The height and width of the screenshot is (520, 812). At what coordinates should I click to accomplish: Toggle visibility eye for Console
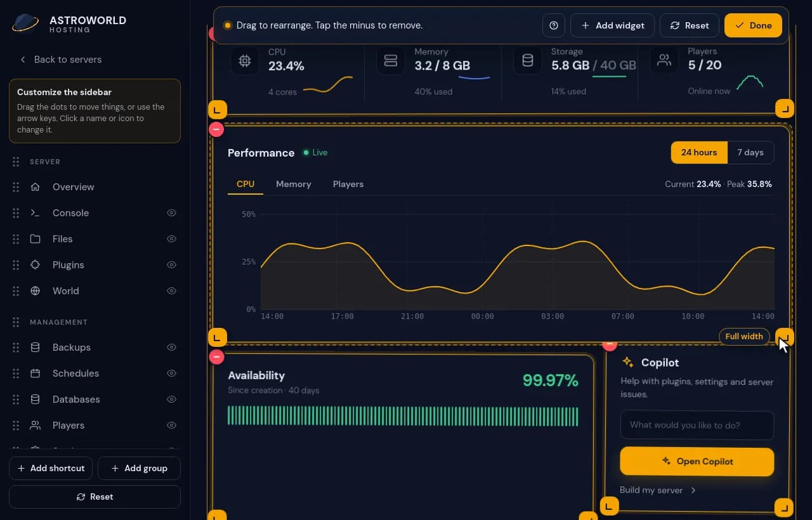pyautogui.click(x=171, y=213)
